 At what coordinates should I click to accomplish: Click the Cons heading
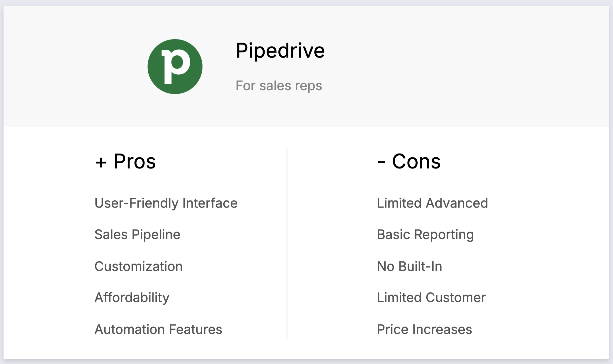(x=416, y=161)
